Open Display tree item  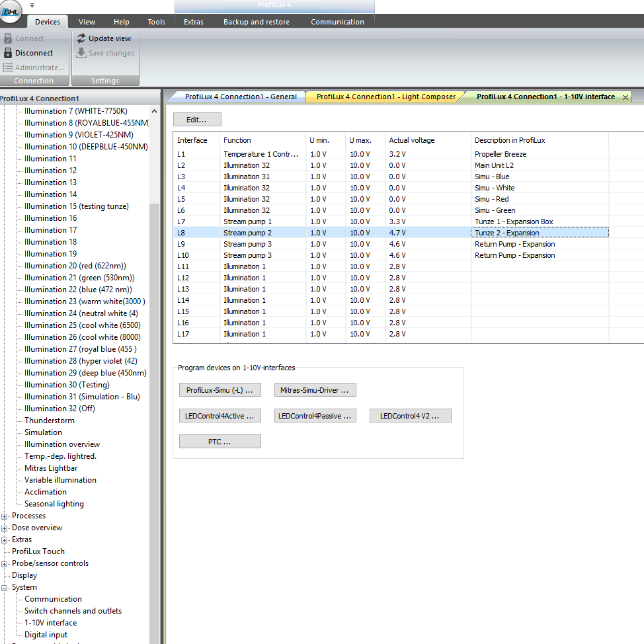point(24,575)
